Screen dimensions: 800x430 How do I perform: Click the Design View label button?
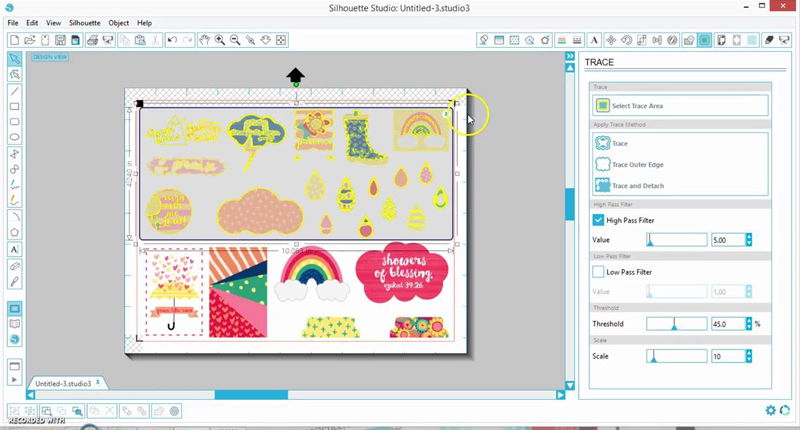tap(49, 57)
